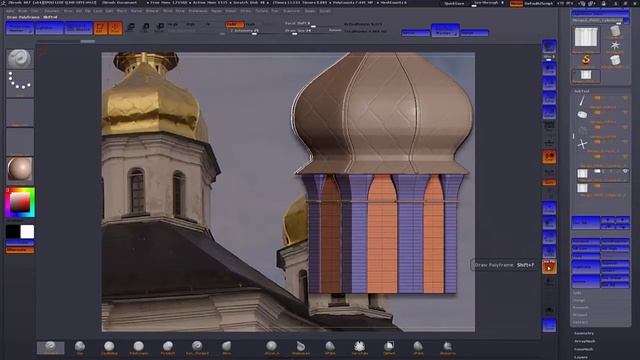Screen dimensions: 640x360
Task: Expand the NanoMesh sub-palette
Action: click(x=584, y=349)
